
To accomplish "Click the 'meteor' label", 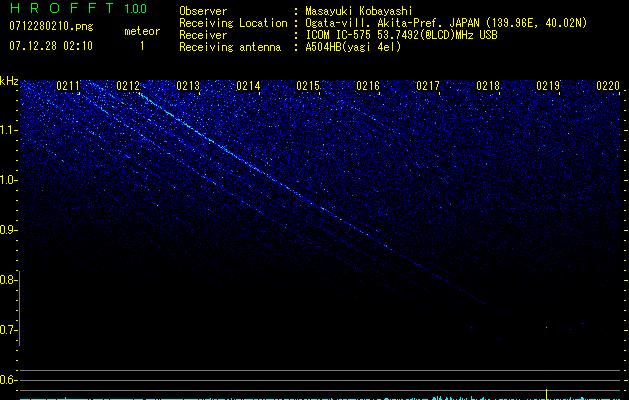I will (x=142, y=31).
